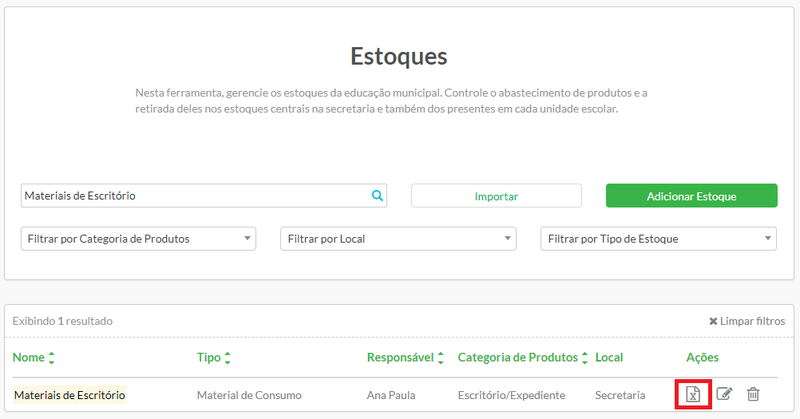Export Materiais de Escritório to spreadsheet
Viewport: 800px width, 419px height.
coord(693,395)
